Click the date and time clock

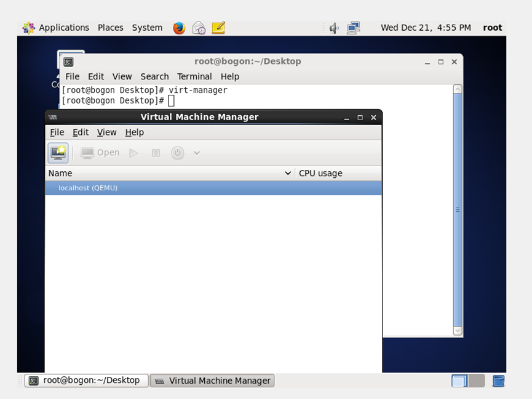[426, 28]
